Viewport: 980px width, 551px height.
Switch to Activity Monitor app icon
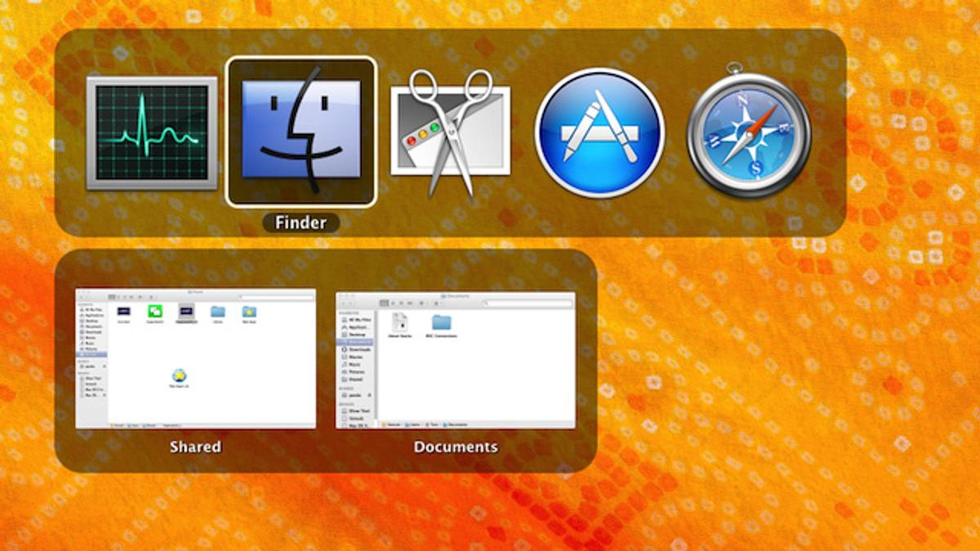tap(152, 132)
